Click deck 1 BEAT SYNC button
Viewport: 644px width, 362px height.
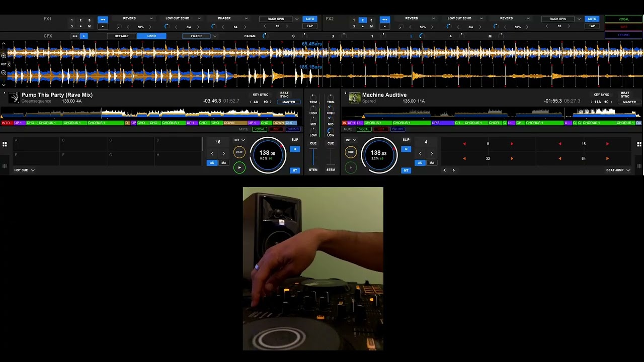click(x=284, y=95)
